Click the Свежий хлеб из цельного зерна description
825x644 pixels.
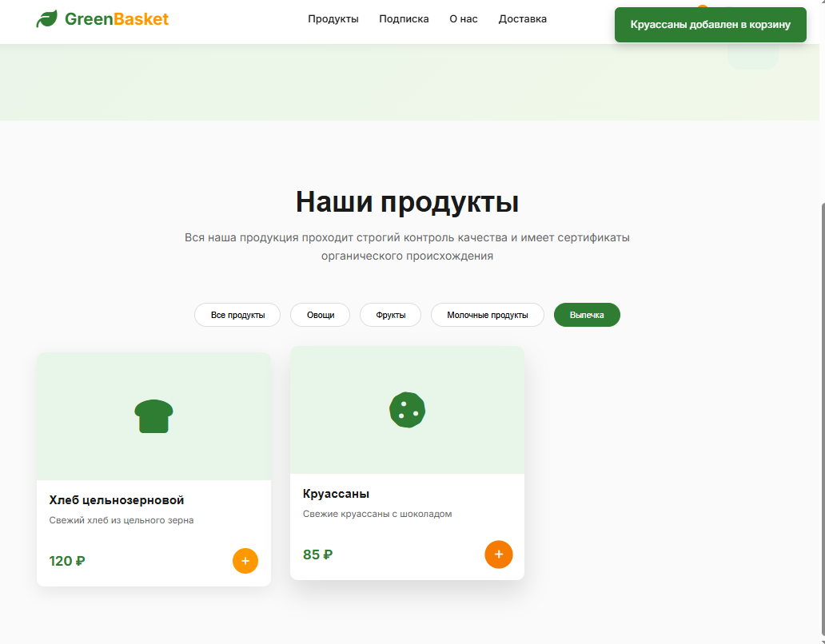(122, 520)
